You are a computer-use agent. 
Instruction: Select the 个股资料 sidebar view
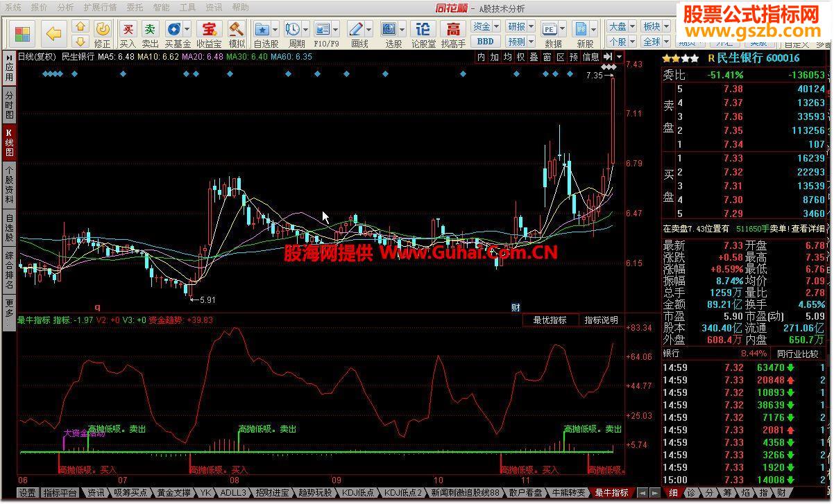coord(9,184)
